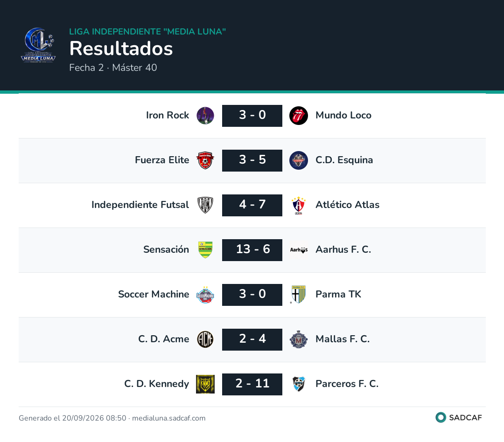Click the Media Luna league logo
The width and height of the screenshot is (504, 442).
(x=38, y=45)
